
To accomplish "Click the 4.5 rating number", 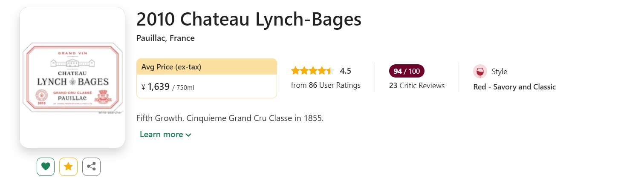I will [346, 71].
